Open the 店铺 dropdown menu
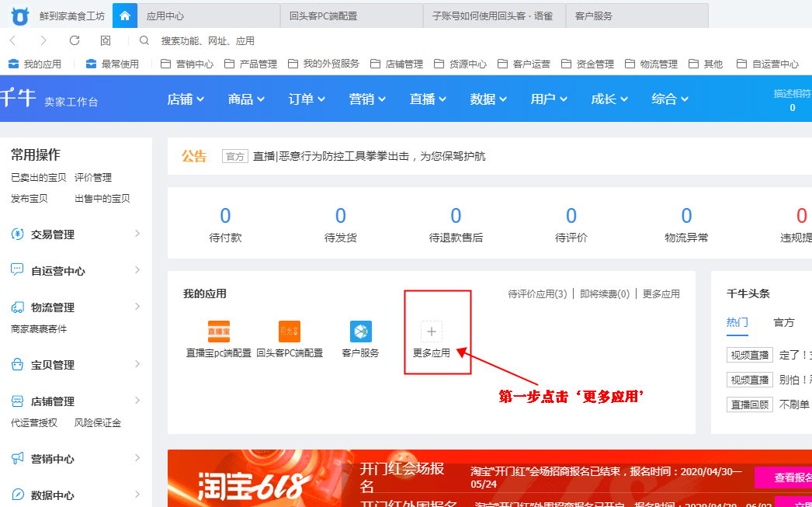This screenshot has height=507, width=812. [x=186, y=99]
